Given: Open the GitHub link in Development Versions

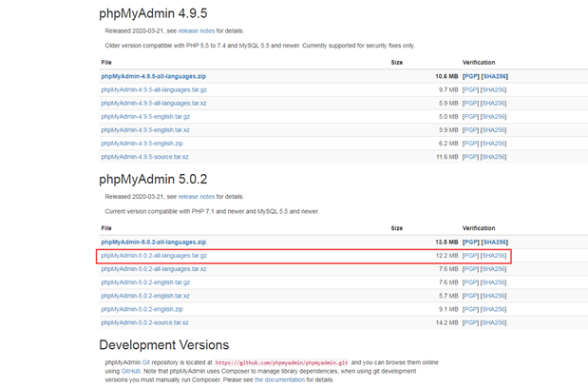Looking at the screenshot, I should (x=130, y=371).
